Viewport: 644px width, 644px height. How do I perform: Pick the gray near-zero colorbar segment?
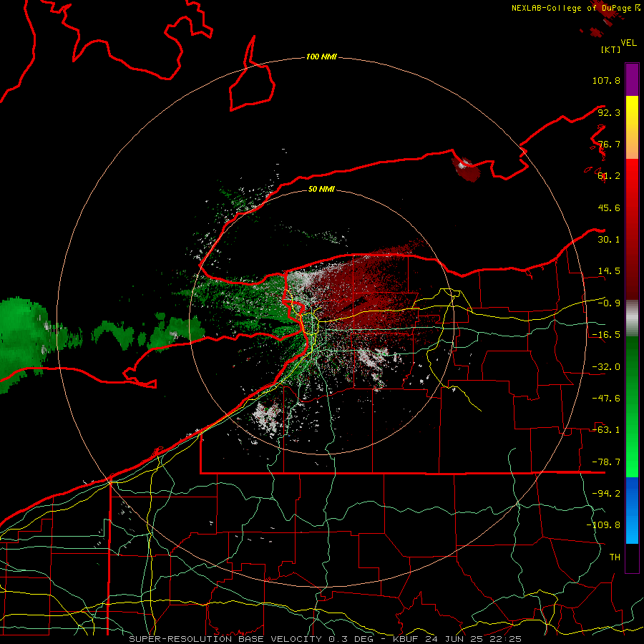[x=632, y=318]
